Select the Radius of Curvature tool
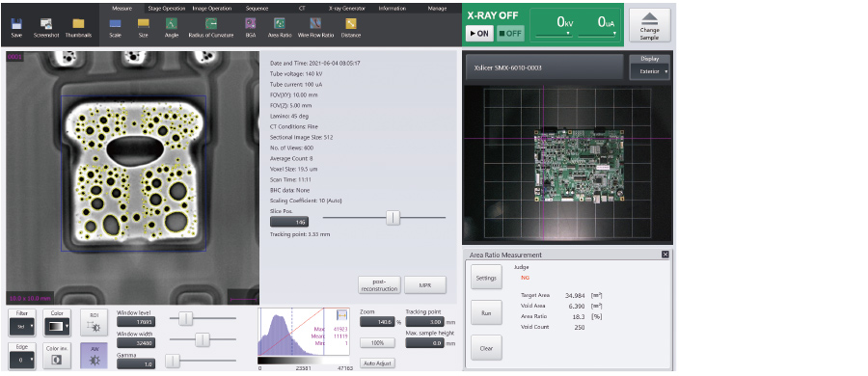The image size is (868, 376). coord(211,24)
